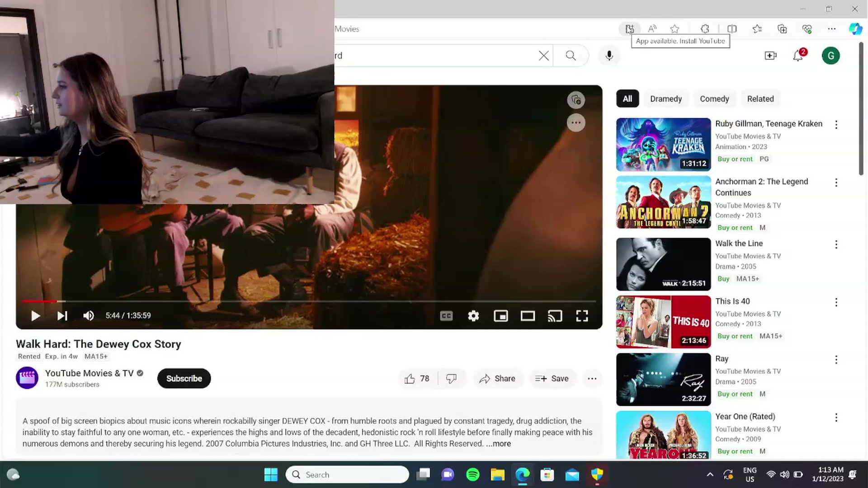Expand description with ...more
The width and height of the screenshot is (868, 488).
point(498,444)
